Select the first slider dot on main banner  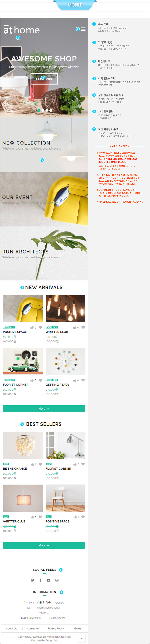tap(39, 110)
